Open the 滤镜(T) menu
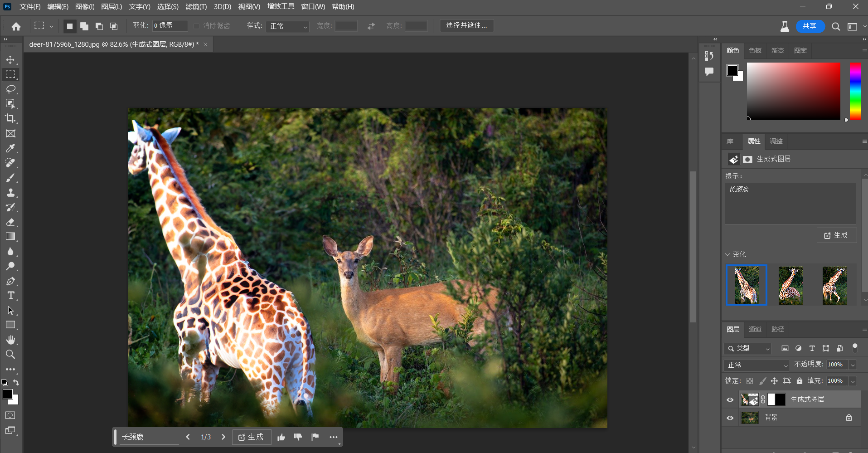The image size is (868, 453). pos(196,7)
